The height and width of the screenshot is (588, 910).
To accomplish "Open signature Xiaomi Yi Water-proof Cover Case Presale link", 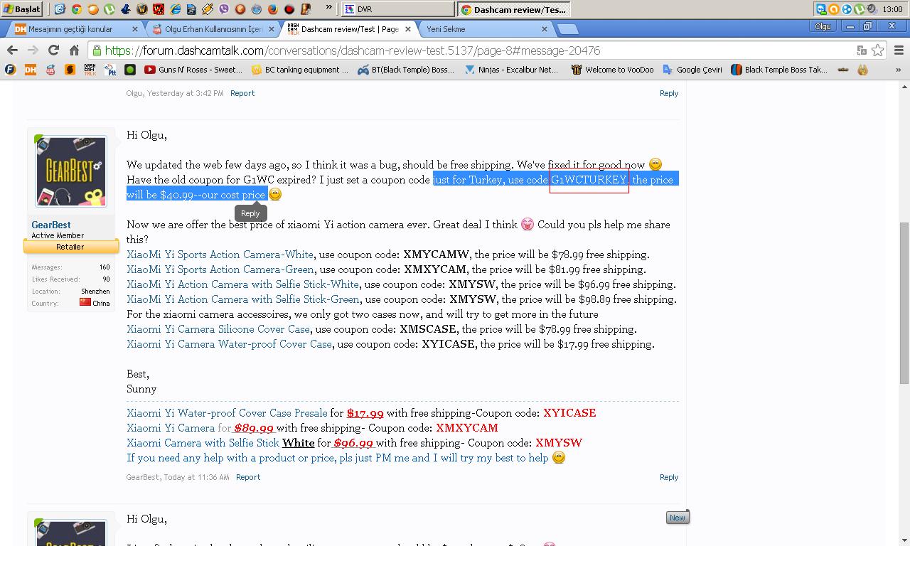I will [227, 412].
